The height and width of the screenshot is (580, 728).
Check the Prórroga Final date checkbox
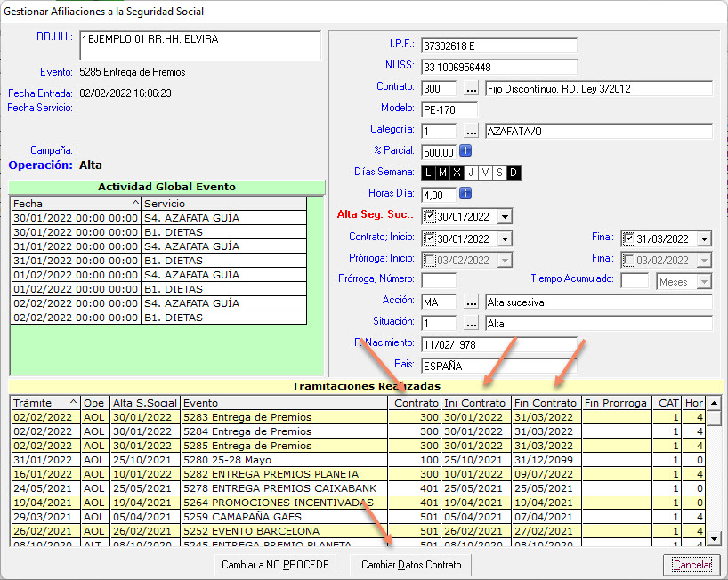[629, 260]
